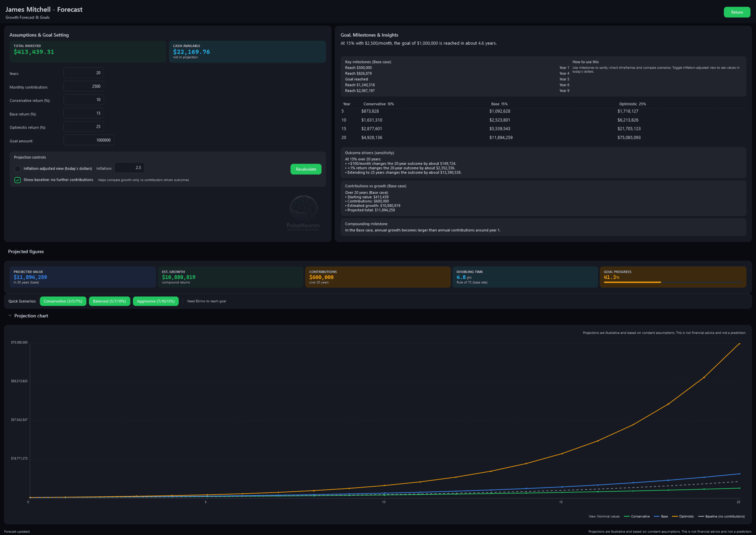Click the 'Goal reached' milestone row
This screenshot has height=535, width=756.
pyautogui.click(x=457, y=79)
